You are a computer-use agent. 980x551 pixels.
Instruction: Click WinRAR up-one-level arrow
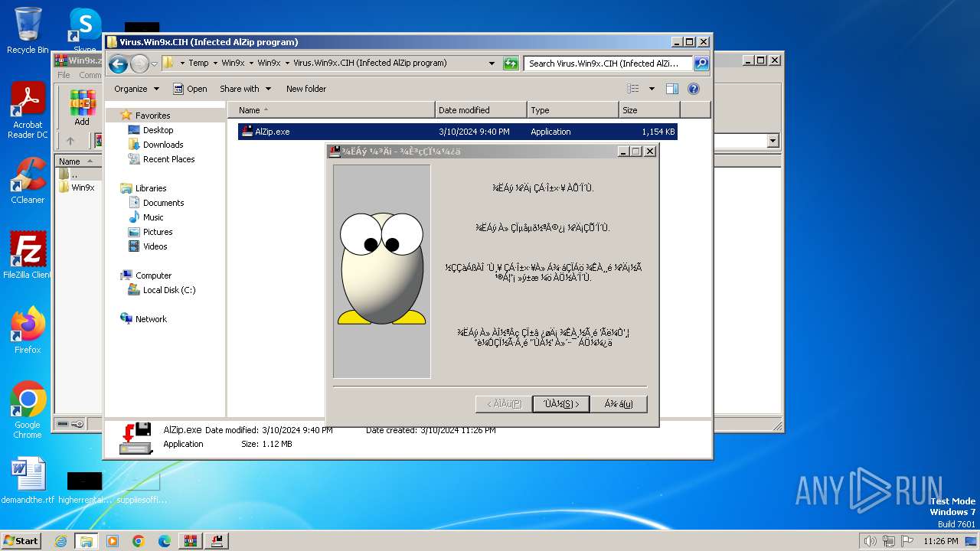70,141
